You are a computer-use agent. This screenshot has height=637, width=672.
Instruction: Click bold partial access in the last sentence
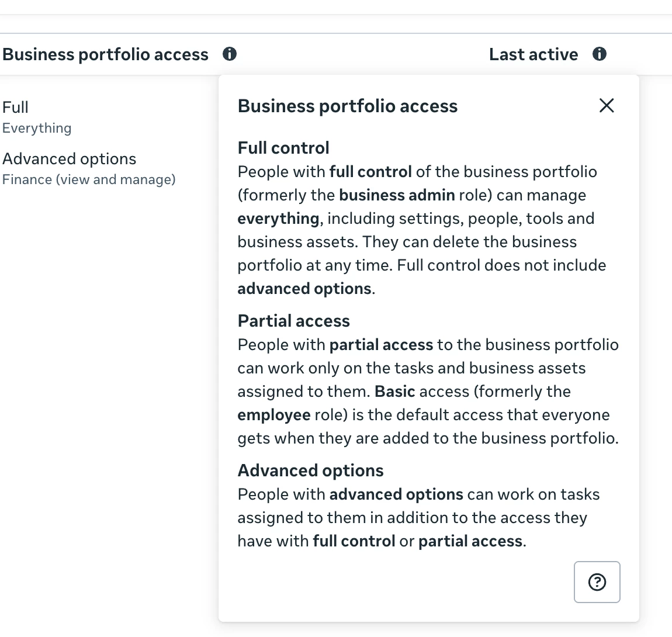coord(470,541)
